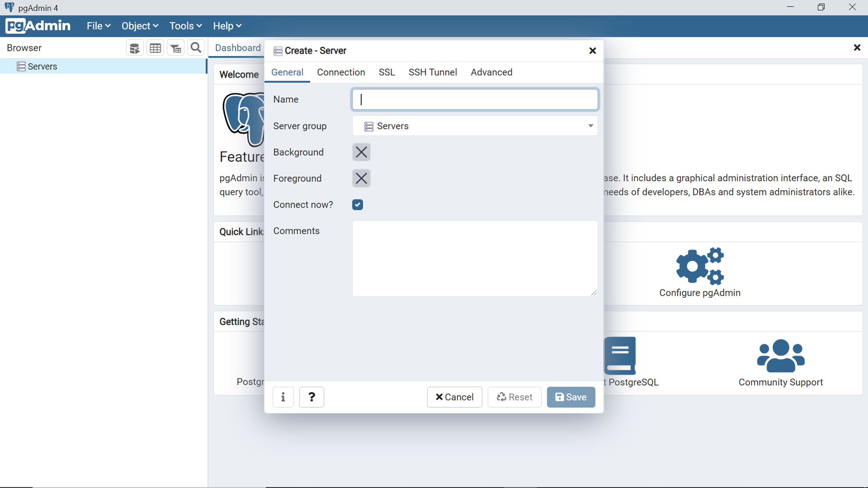
Task: Toggle the Foreground color picker box
Action: [361, 178]
